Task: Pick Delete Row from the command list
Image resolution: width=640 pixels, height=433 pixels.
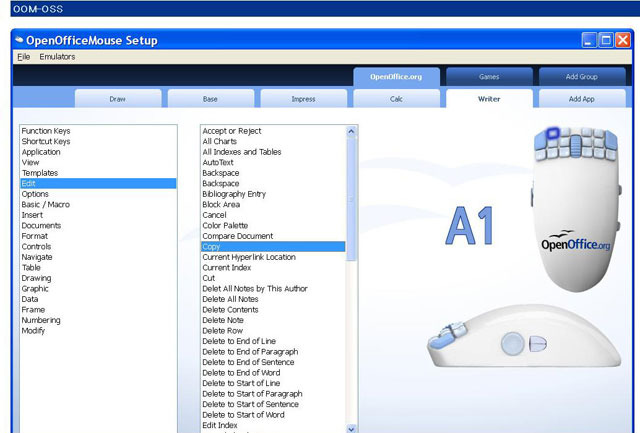Action: point(222,331)
